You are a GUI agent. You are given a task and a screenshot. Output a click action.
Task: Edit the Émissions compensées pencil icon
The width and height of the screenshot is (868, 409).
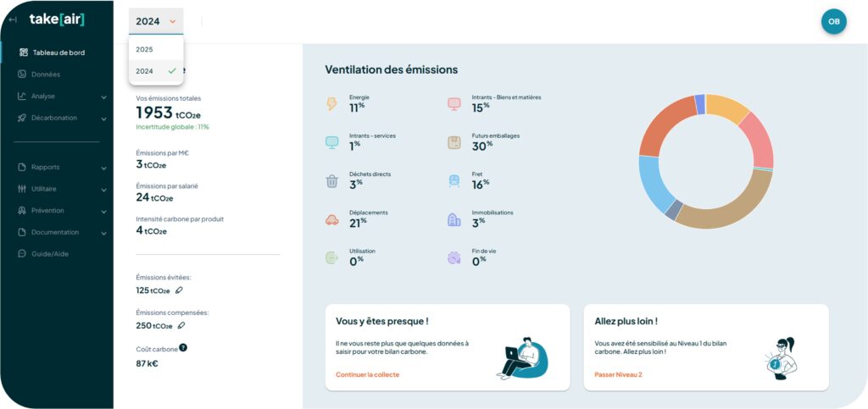181,325
